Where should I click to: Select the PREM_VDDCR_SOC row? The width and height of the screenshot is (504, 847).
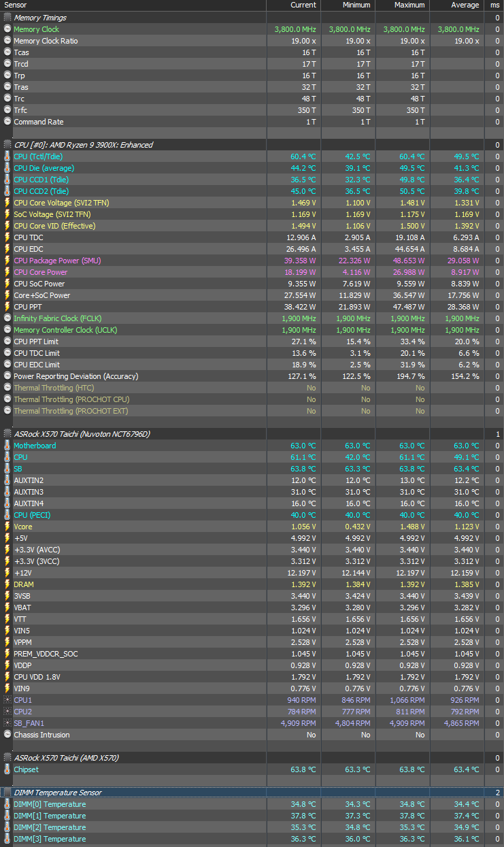coord(252,654)
